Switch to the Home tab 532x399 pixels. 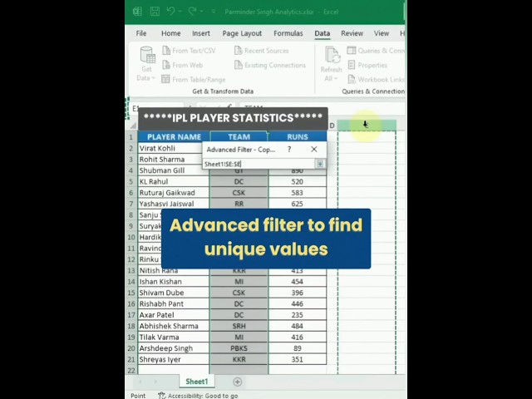(x=170, y=33)
